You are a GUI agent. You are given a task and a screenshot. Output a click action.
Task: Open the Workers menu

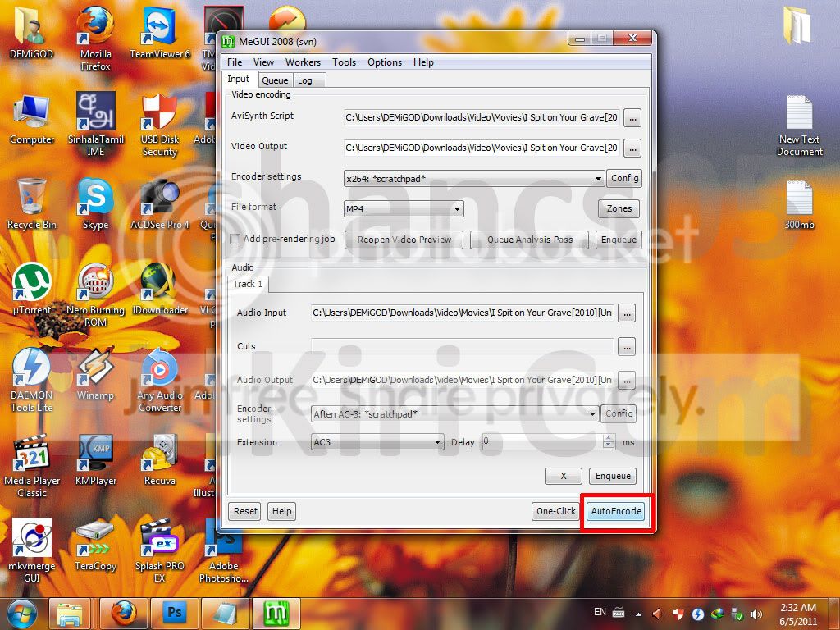tap(303, 62)
